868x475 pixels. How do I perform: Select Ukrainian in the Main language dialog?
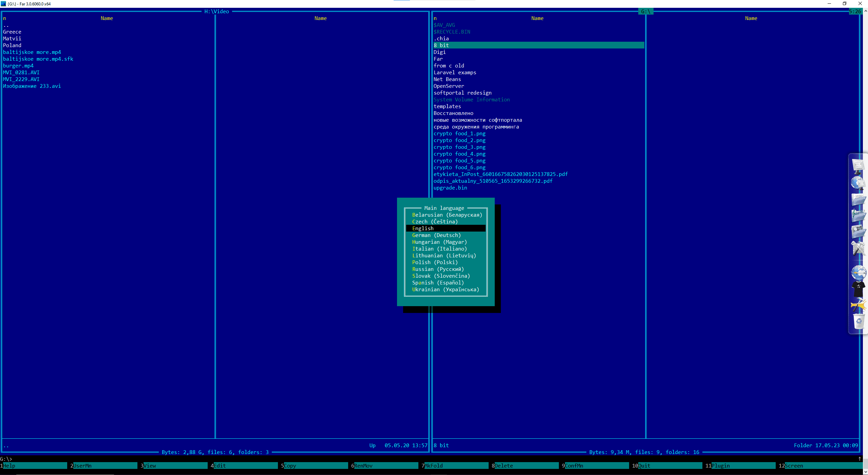446,289
